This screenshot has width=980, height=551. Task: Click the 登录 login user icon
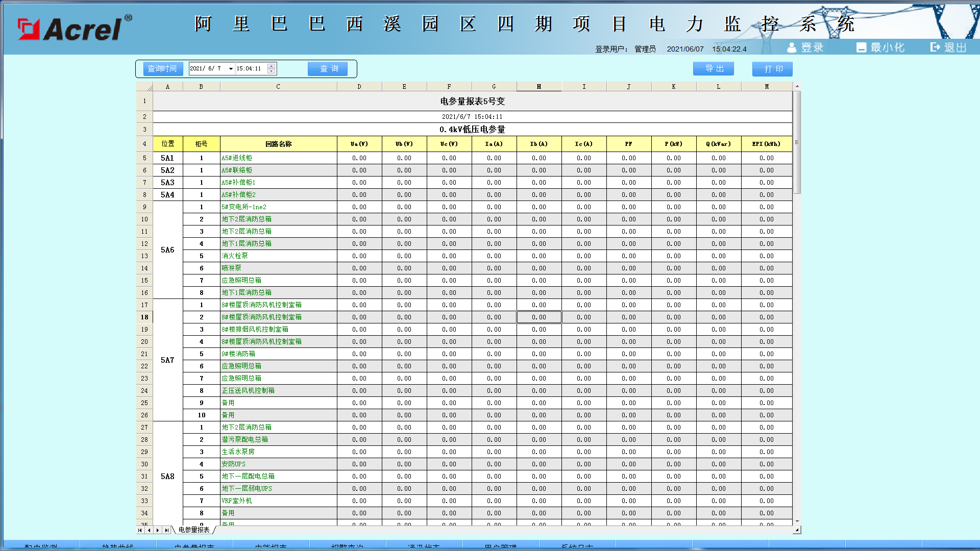[x=792, y=47]
